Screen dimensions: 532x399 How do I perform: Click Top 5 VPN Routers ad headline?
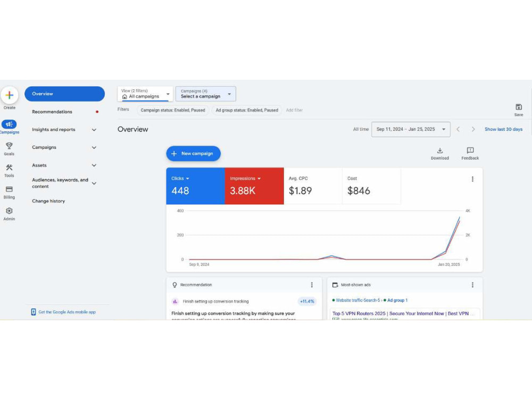[403, 313]
